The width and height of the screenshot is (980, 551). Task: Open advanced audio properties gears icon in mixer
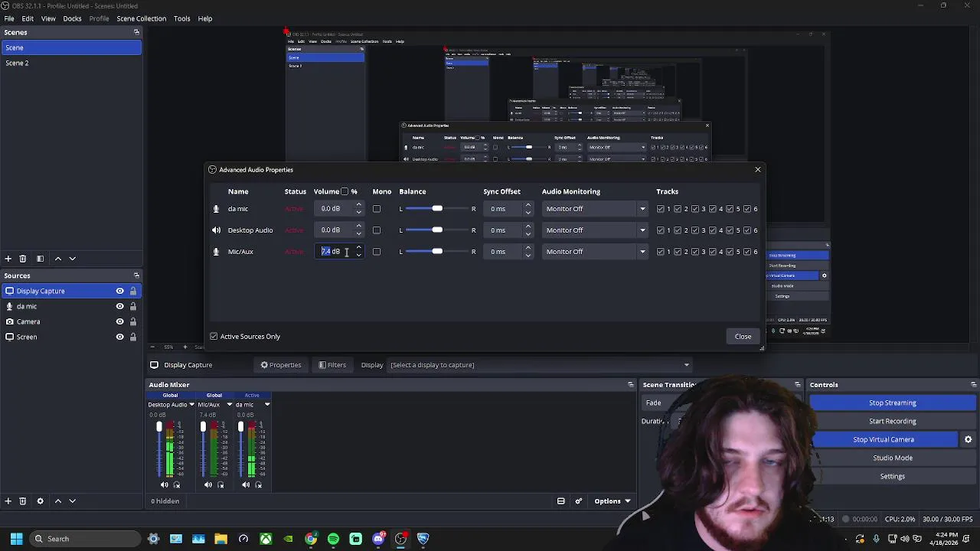point(578,501)
